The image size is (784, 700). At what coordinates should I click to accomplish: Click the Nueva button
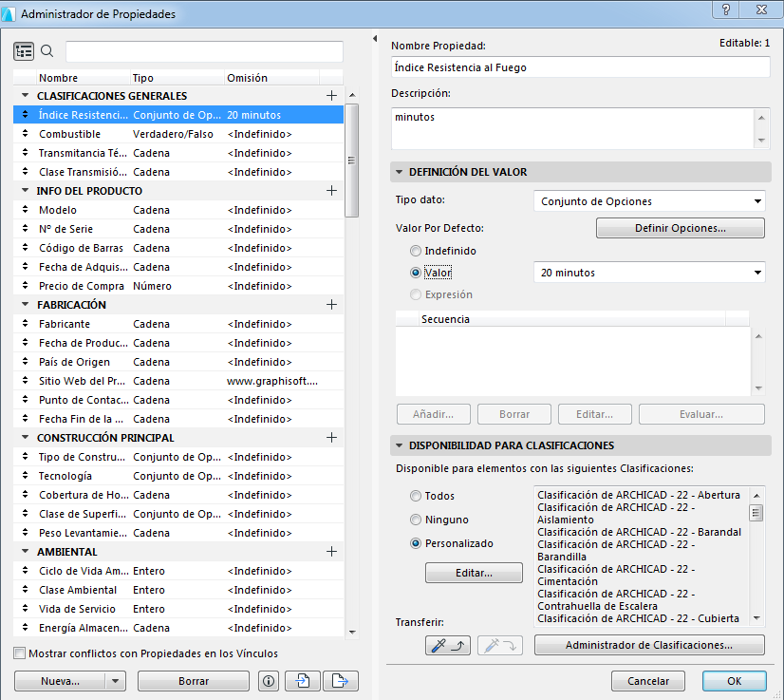pos(60,681)
